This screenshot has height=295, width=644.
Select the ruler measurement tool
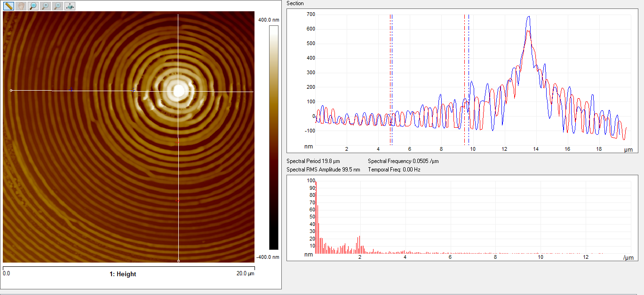point(8,6)
